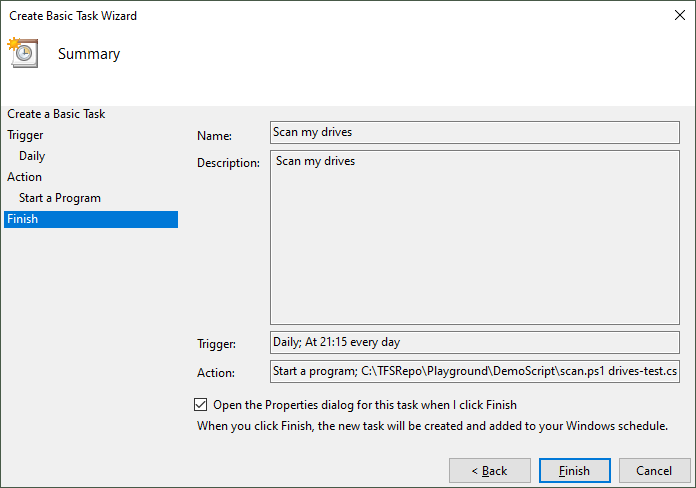The height and width of the screenshot is (488, 696).
Task: Select the highlighted Finish step in sidebar
Action: [22, 219]
